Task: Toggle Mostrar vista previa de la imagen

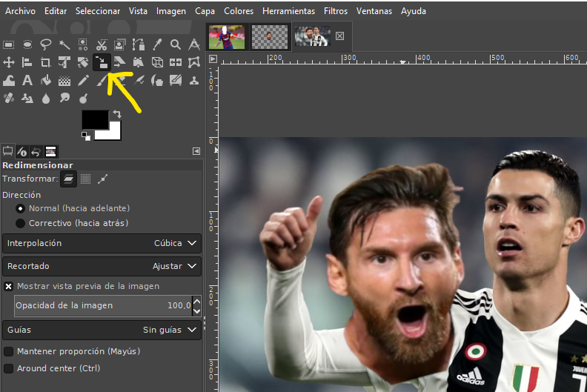Action: click(x=9, y=286)
